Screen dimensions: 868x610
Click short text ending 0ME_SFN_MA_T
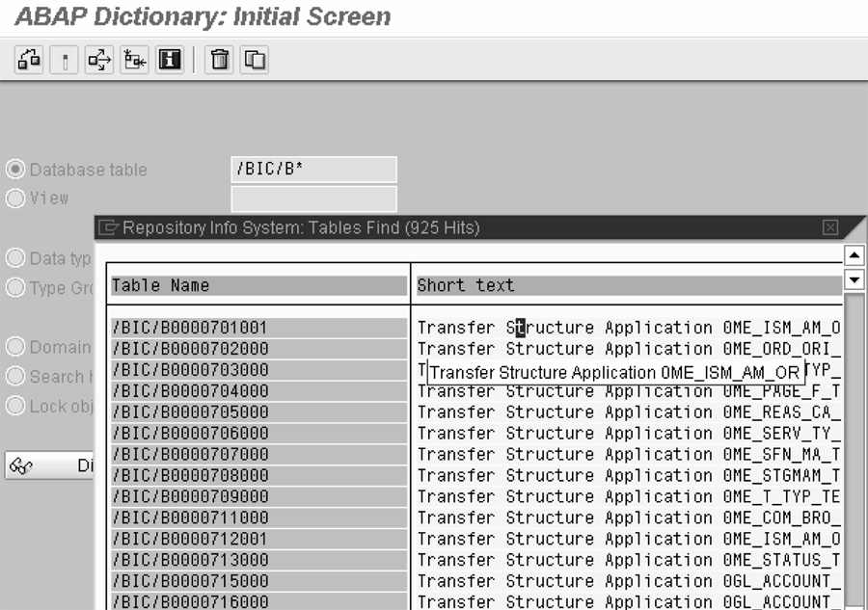click(x=630, y=454)
